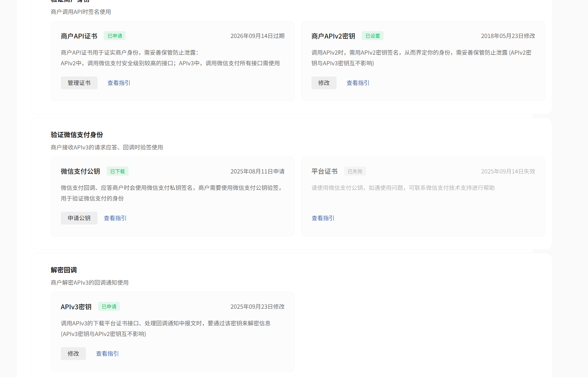The image size is (588, 377).
Task: Click the 商户API证书 card title
Action: 79,36
